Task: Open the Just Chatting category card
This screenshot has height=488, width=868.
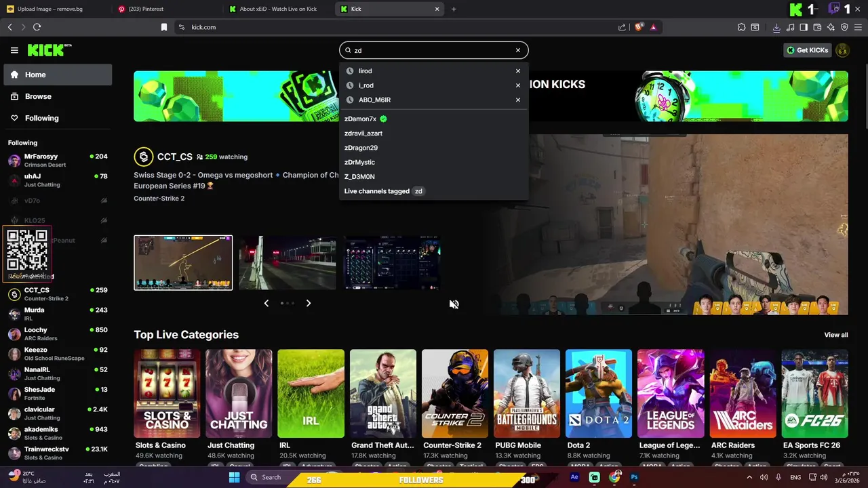Action: [x=239, y=394]
